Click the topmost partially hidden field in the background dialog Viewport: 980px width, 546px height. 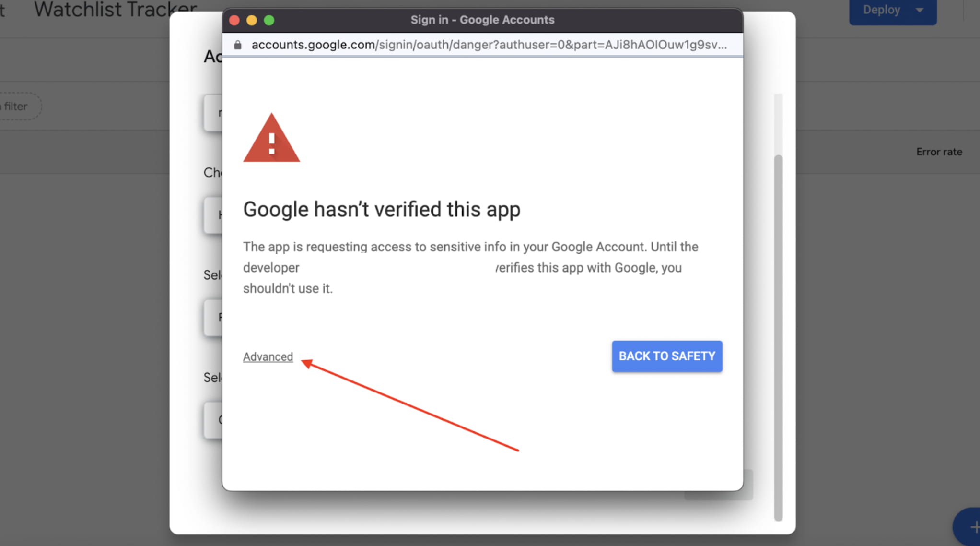(x=214, y=113)
